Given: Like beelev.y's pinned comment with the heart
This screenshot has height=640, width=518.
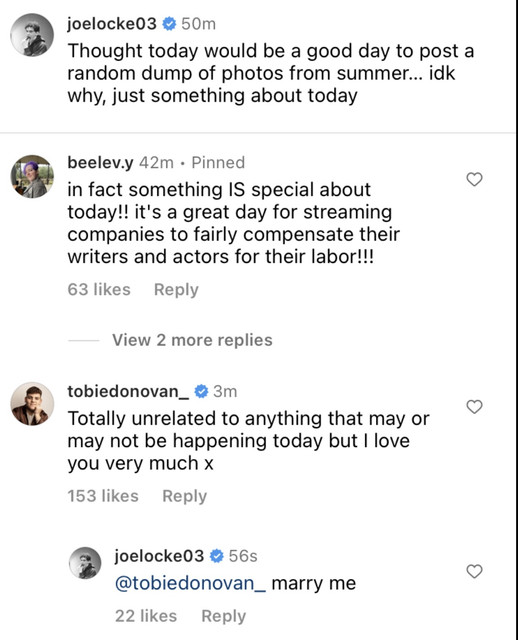Looking at the screenshot, I should 474,179.
